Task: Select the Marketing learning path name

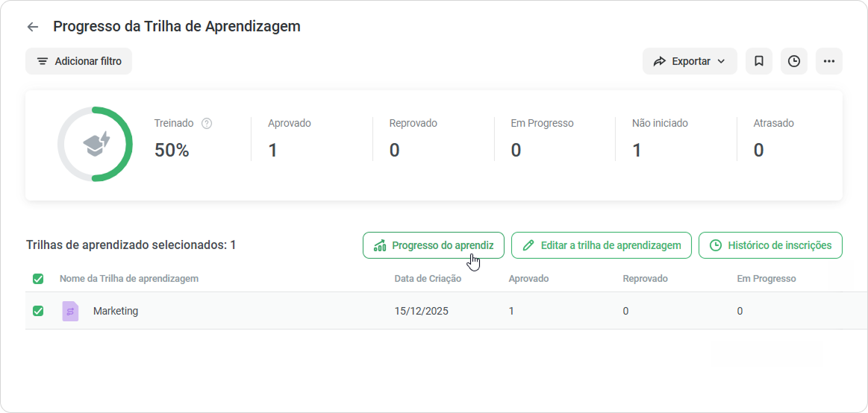Action: (116, 312)
